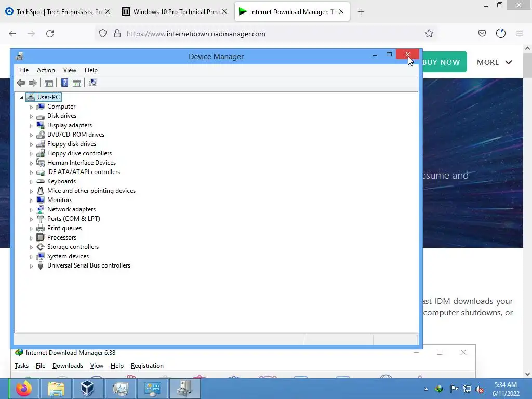Click the browser page vertical scrollbar thumb

[x=527, y=65]
